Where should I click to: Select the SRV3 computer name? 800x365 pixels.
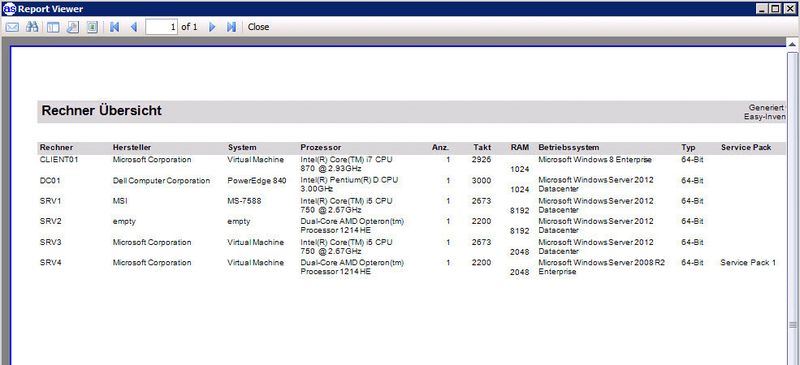(x=50, y=242)
